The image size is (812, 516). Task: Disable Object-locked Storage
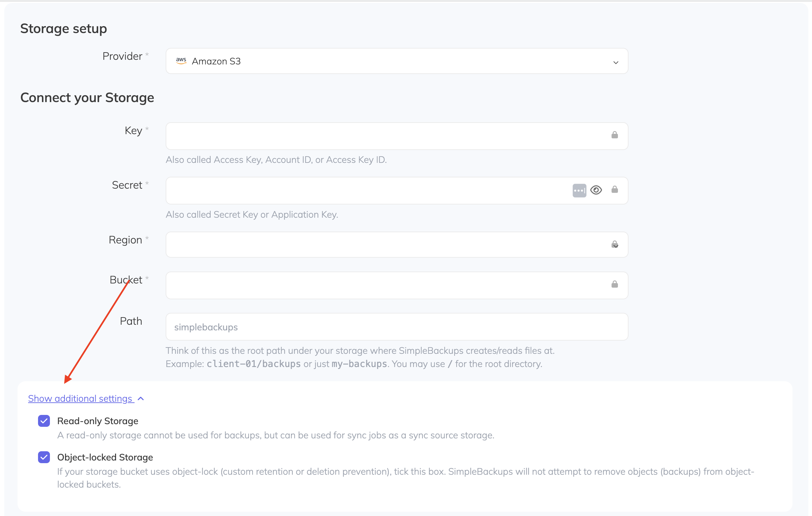44,457
